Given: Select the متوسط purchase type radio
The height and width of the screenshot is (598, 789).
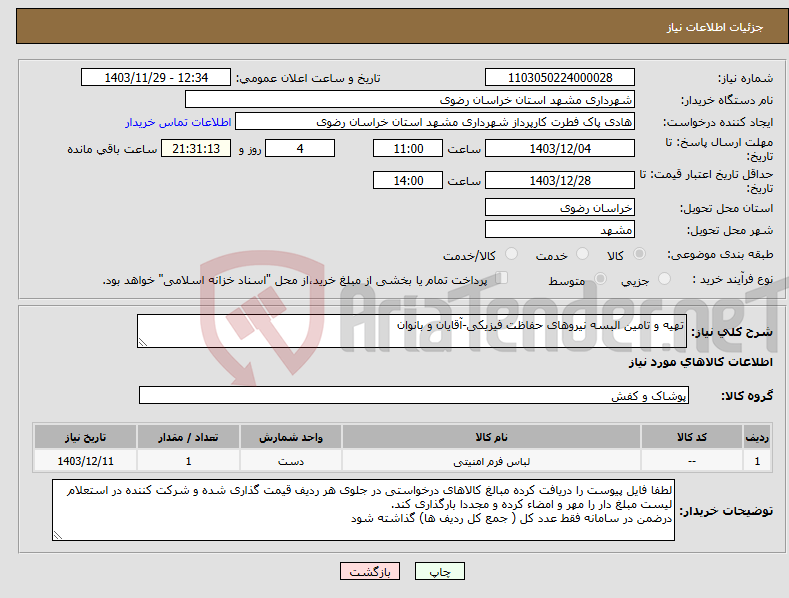Looking at the screenshot, I should pos(600,278).
